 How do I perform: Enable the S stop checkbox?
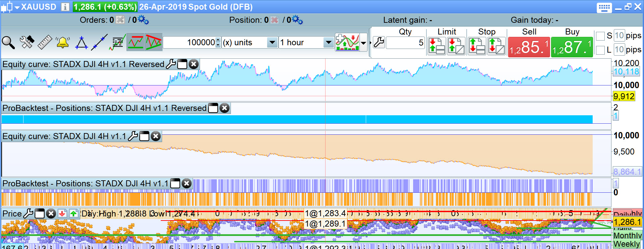click(x=600, y=36)
